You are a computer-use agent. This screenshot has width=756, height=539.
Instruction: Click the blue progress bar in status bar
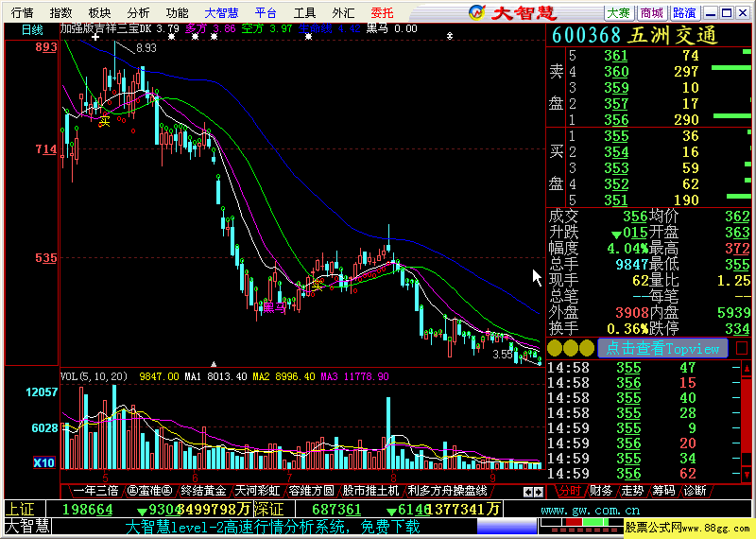[x=507, y=527]
